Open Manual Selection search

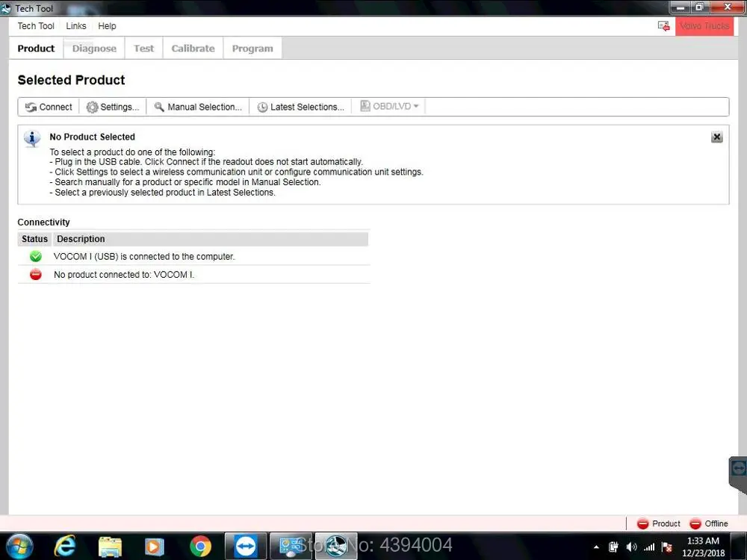(198, 107)
